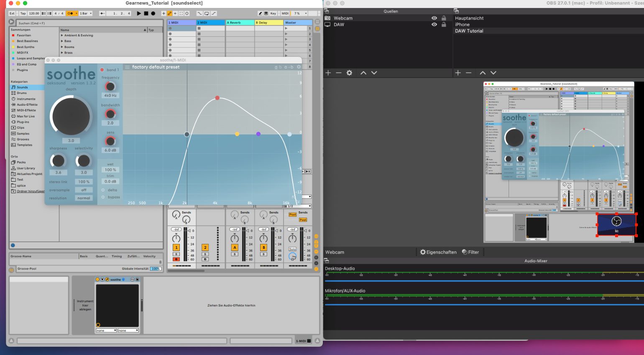
Task: Sort browser by the Name column header
Action: [x=103, y=30]
